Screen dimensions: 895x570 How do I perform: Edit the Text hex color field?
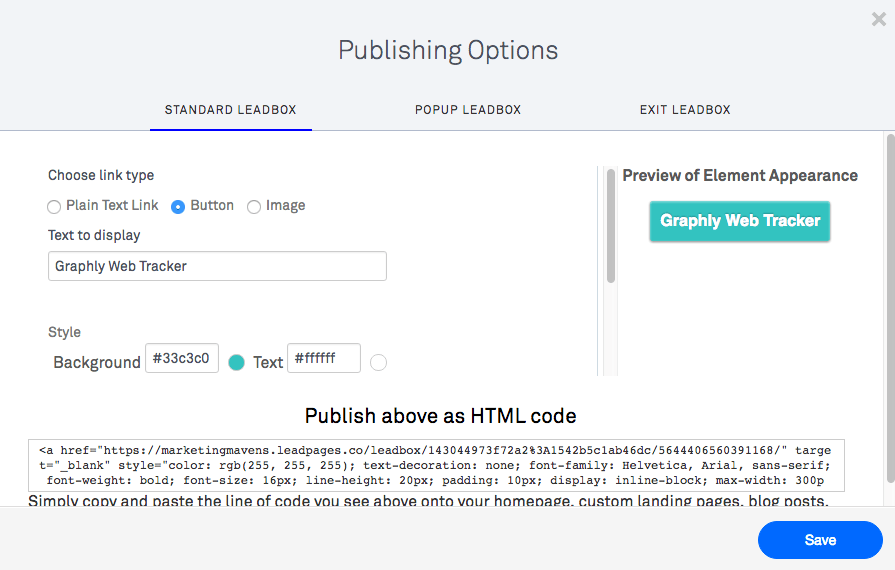(x=324, y=358)
